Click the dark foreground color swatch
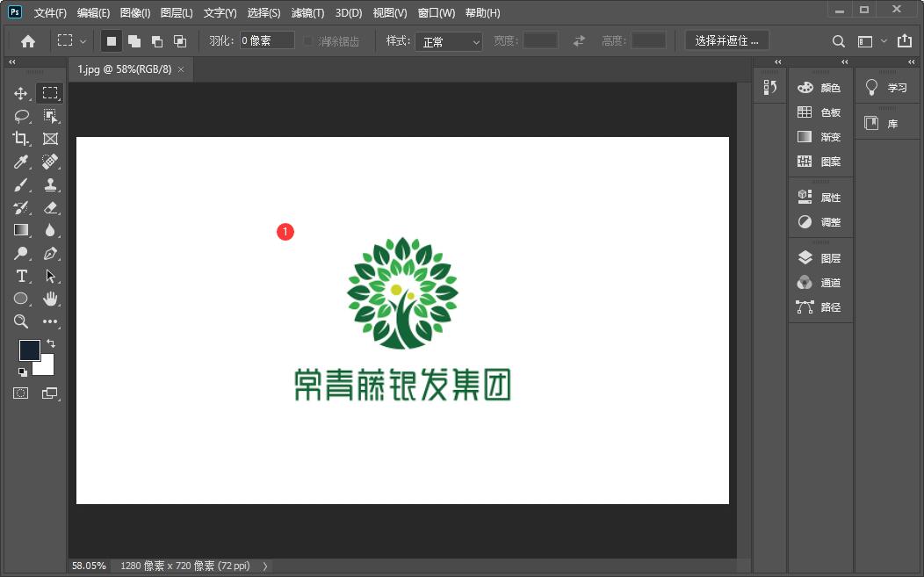924x577 pixels. [29, 349]
